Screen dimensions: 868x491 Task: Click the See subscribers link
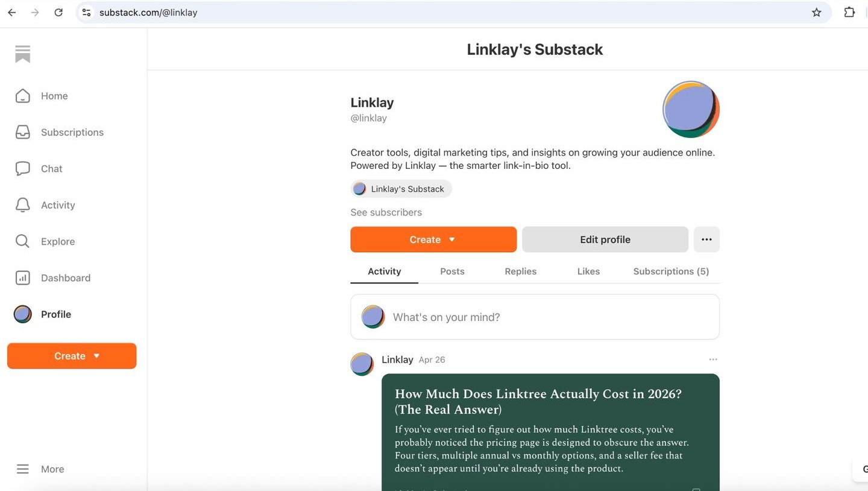click(386, 212)
